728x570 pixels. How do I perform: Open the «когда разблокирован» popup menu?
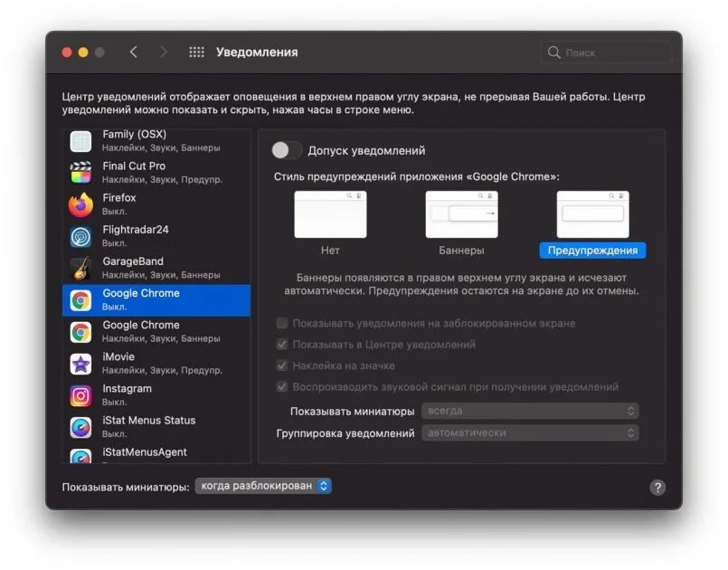point(263,486)
